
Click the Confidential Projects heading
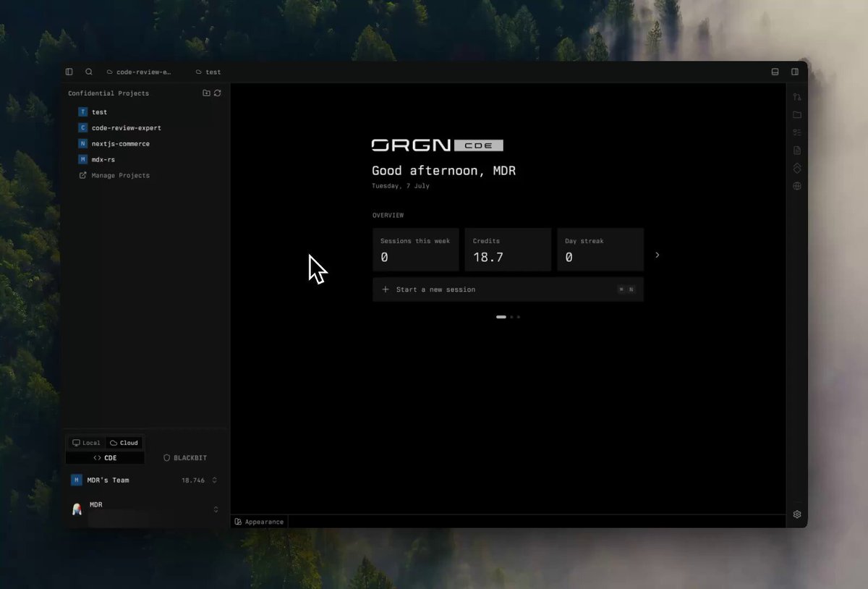click(x=109, y=93)
